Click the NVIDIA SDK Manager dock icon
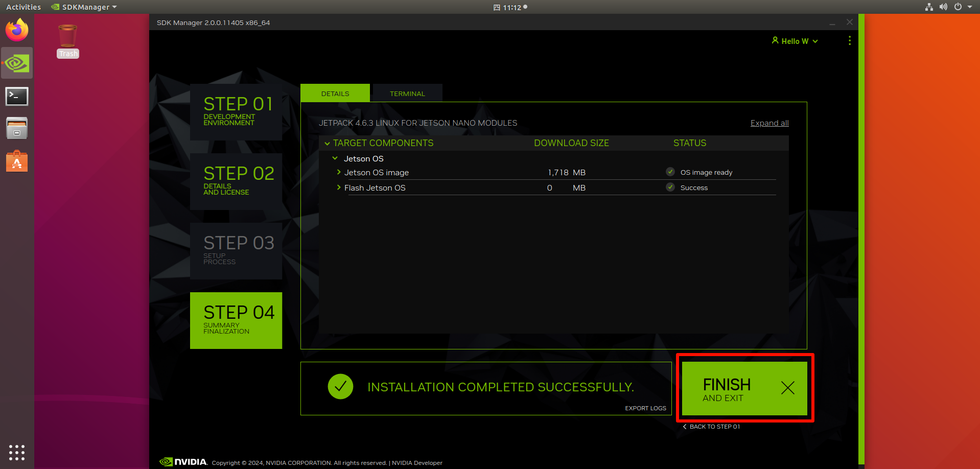980x469 pixels. [x=17, y=63]
